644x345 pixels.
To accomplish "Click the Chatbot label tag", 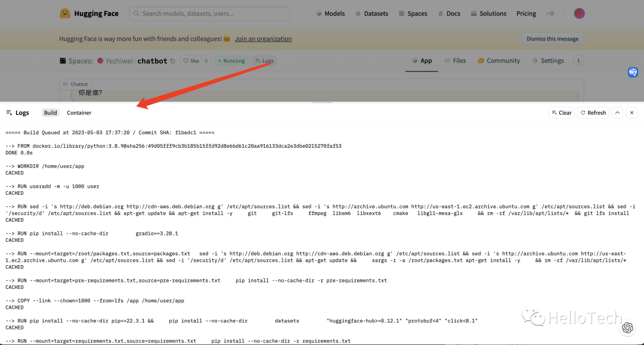I will pos(76,84).
